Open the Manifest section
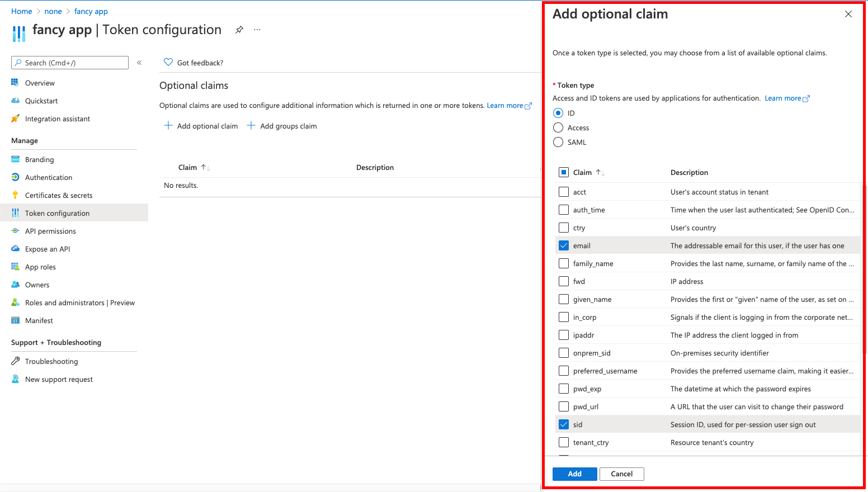Screen dimensions: 868x492 click(39, 320)
